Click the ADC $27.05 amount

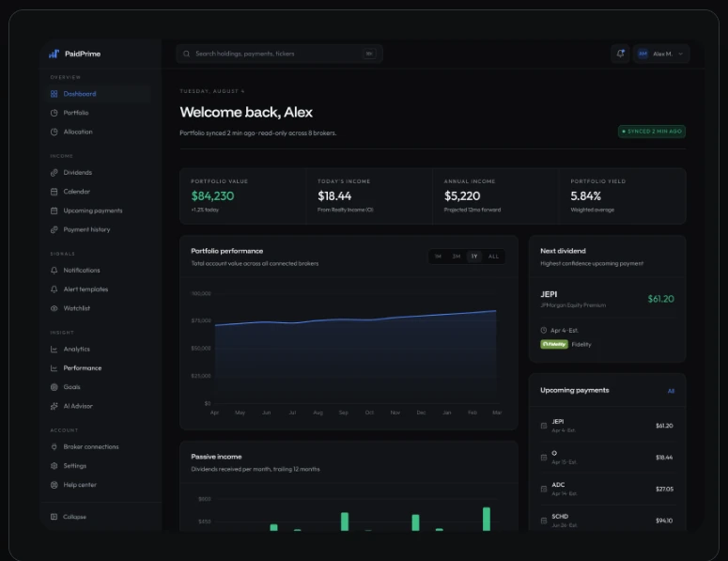click(x=664, y=489)
